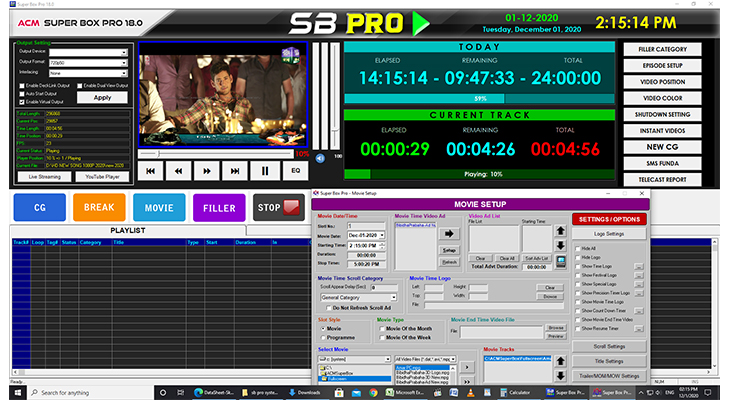
Task: Skip to the previous track
Action: 150,171
